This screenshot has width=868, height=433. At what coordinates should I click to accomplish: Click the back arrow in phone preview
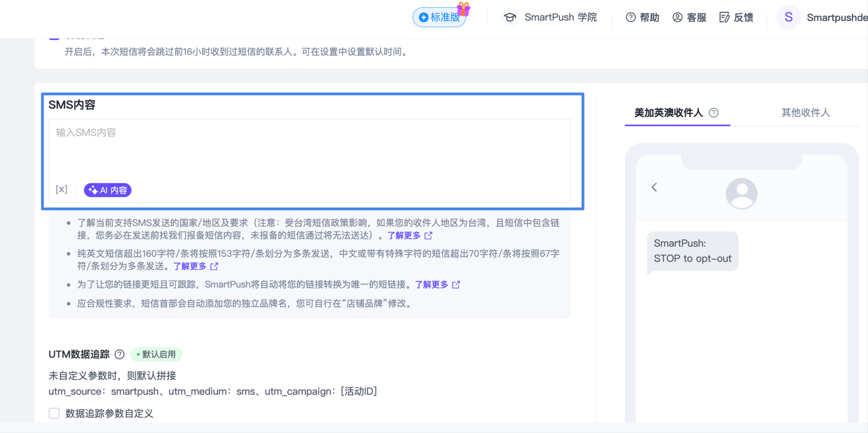click(x=655, y=187)
